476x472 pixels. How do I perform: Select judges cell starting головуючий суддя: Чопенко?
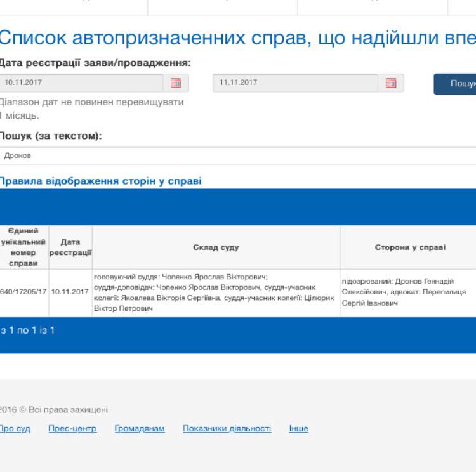[216, 292]
